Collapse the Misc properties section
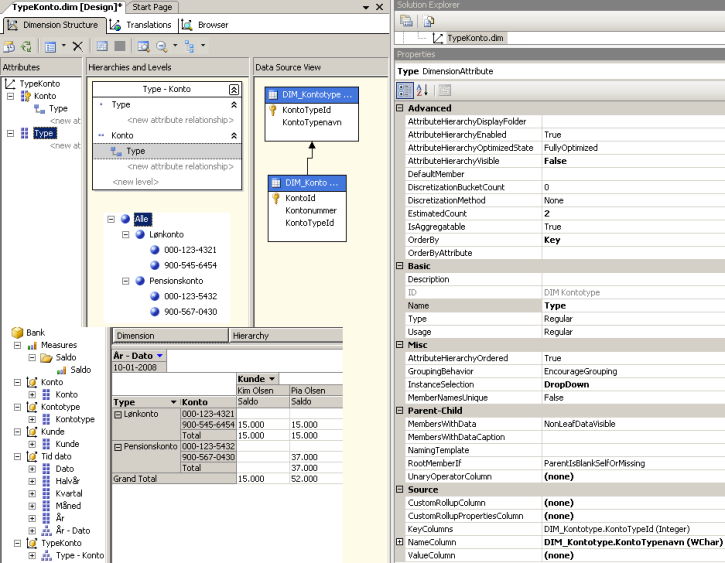The image size is (725, 563). [x=399, y=344]
